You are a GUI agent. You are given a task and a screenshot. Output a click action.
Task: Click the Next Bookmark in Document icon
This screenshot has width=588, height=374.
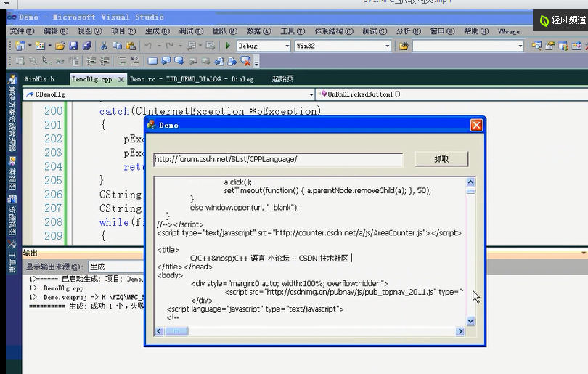coord(232,61)
